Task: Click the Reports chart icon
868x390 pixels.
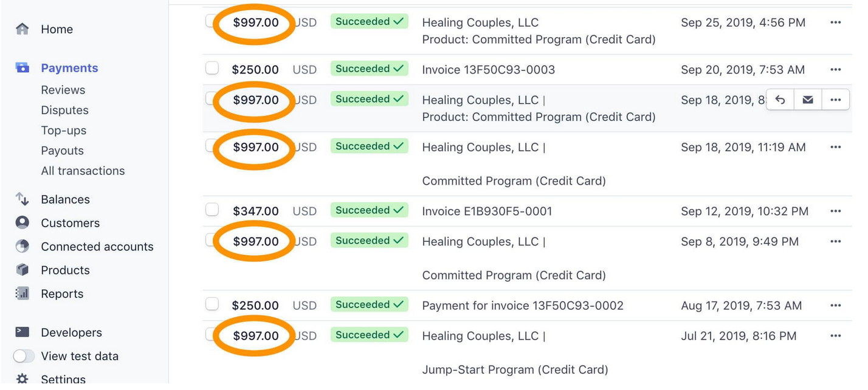Action: tap(22, 294)
